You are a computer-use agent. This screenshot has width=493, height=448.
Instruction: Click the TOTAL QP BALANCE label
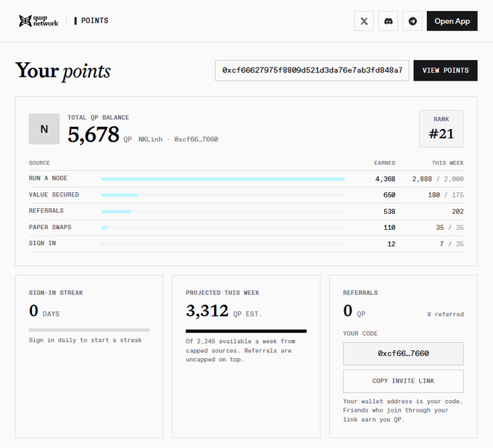[99, 117]
